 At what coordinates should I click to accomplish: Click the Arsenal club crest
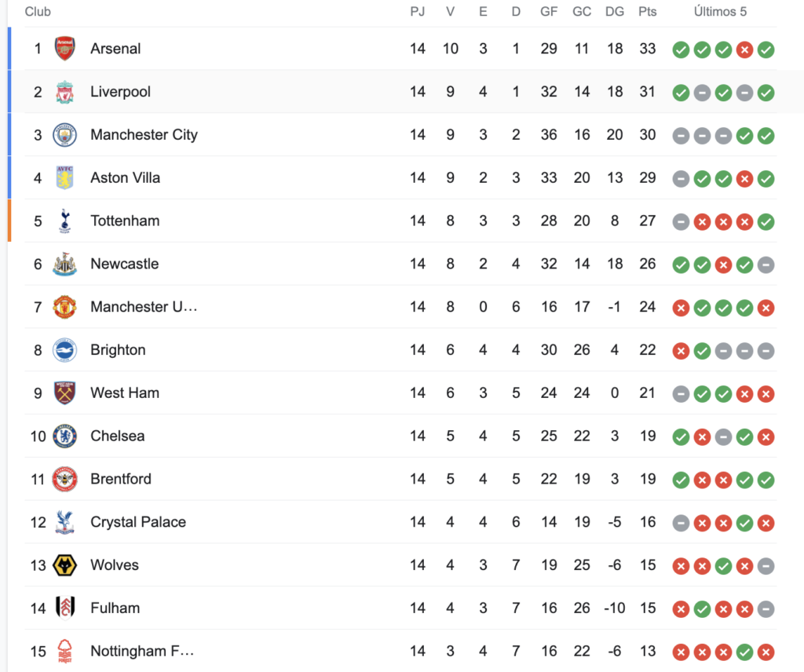point(64,49)
